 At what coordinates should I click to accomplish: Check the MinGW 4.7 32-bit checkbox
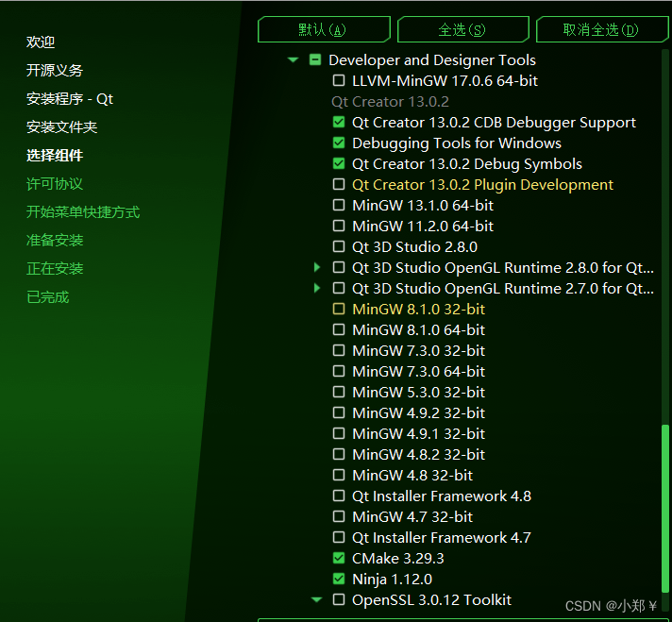(339, 516)
